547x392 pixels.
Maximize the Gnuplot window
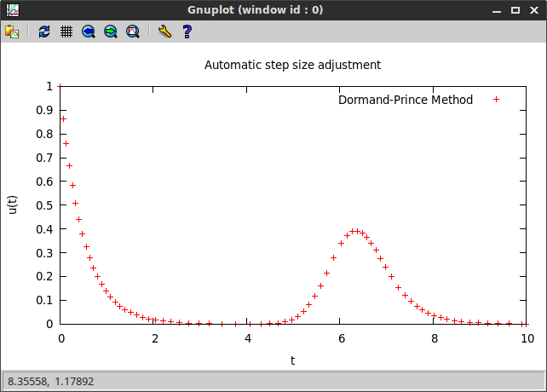tap(515, 10)
